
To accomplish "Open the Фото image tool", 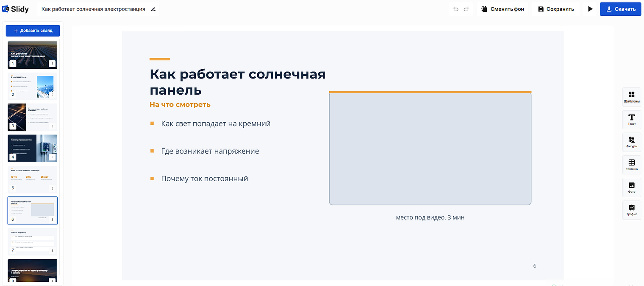I will pyautogui.click(x=632, y=188).
